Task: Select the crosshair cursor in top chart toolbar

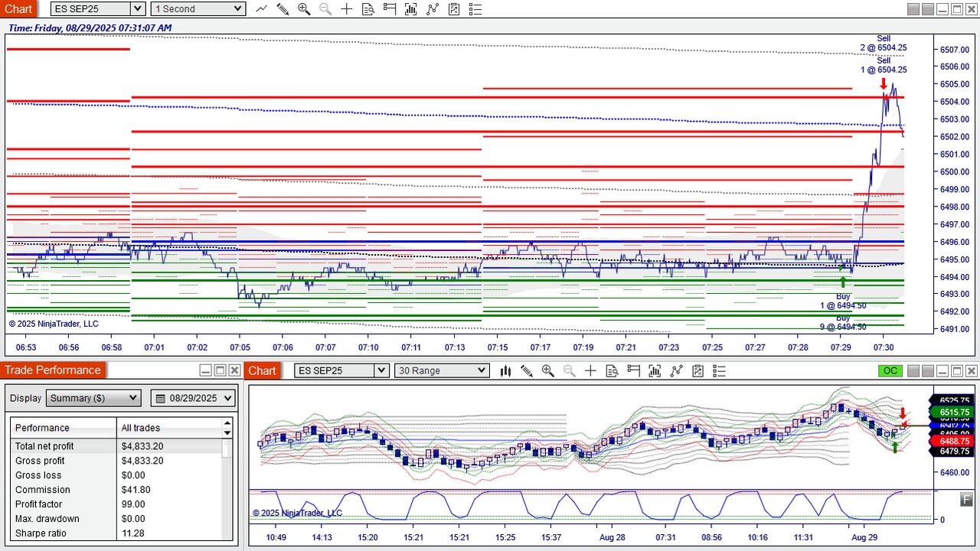Action: 347,9
